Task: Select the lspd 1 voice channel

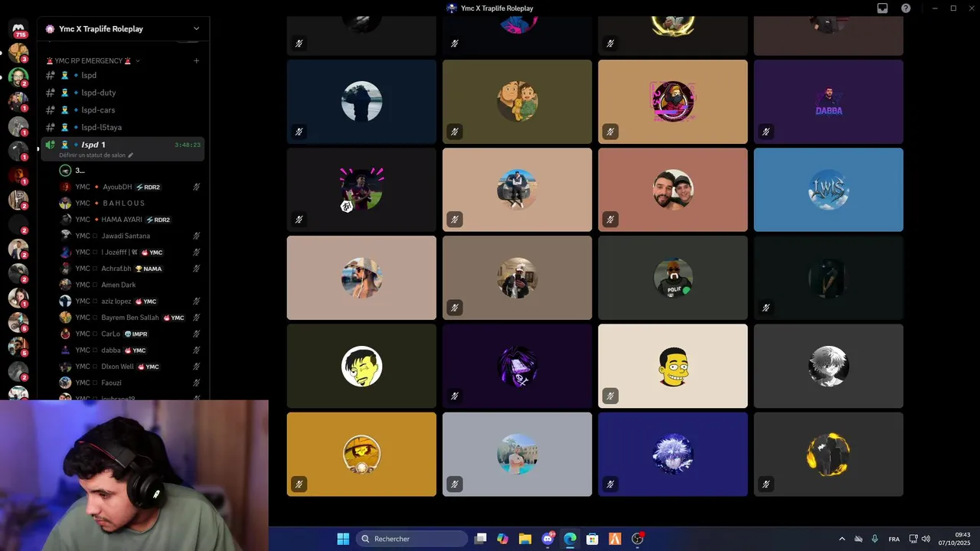Action: click(122, 148)
